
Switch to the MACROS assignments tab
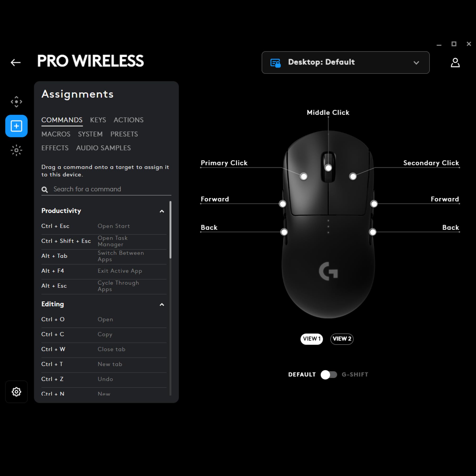point(55,134)
